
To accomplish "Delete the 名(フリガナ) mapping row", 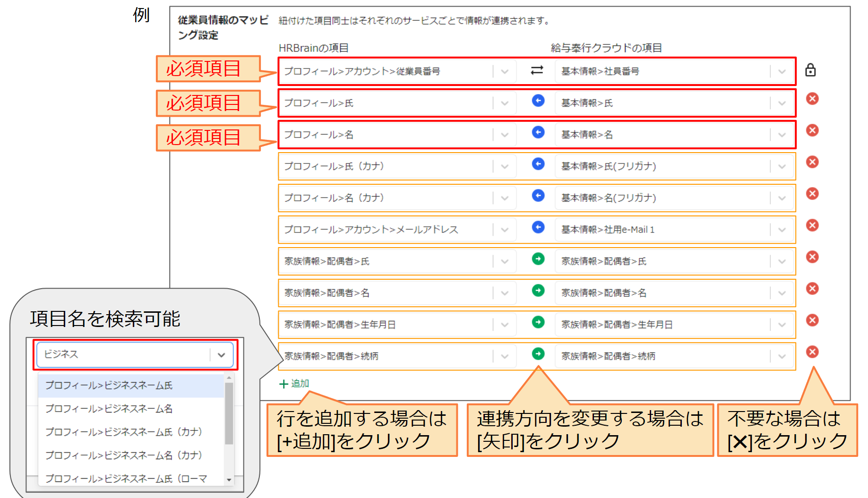I will [x=812, y=194].
